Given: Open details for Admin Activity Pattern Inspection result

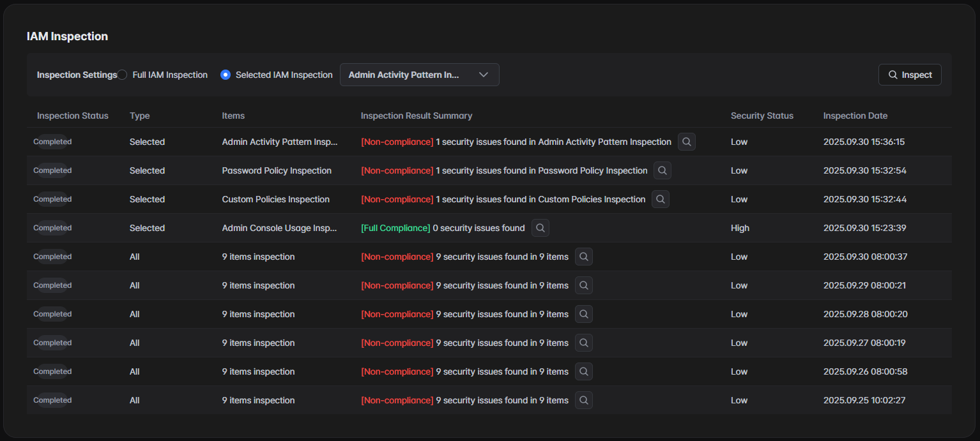Looking at the screenshot, I should tap(687, 142).
